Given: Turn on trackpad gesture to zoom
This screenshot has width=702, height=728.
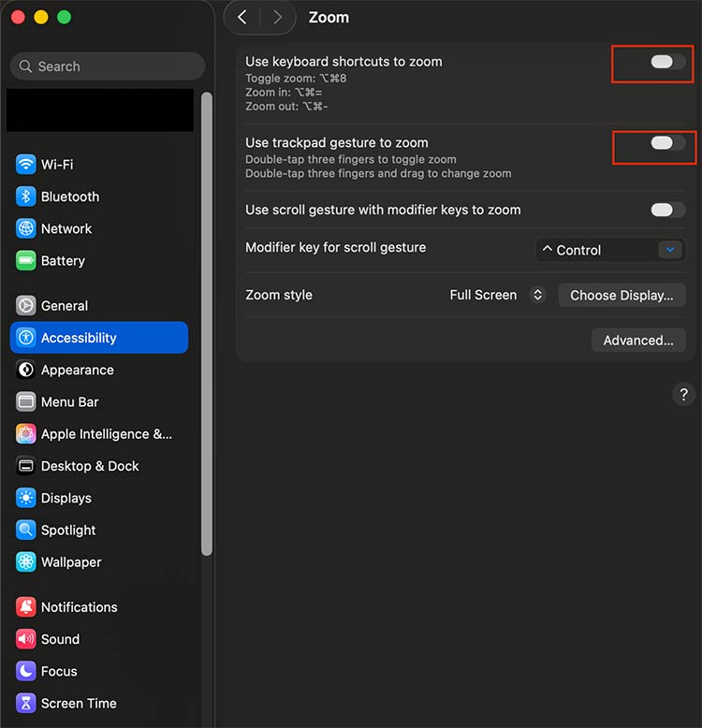Looking at the screenshot, I should (x=667, y=143).
